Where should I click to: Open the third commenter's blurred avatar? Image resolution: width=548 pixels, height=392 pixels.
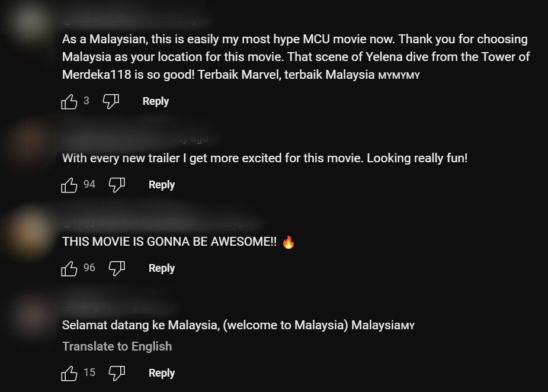point(30,232)
